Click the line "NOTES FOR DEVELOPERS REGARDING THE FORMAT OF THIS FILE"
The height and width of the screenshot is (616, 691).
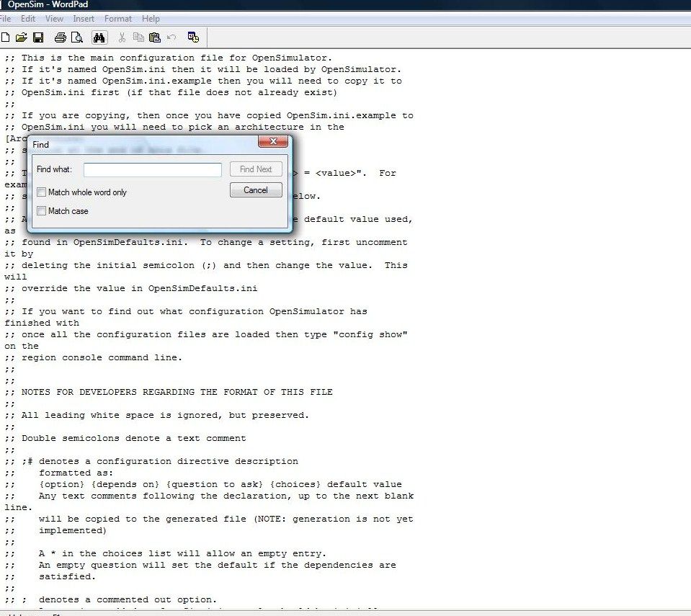177,392
